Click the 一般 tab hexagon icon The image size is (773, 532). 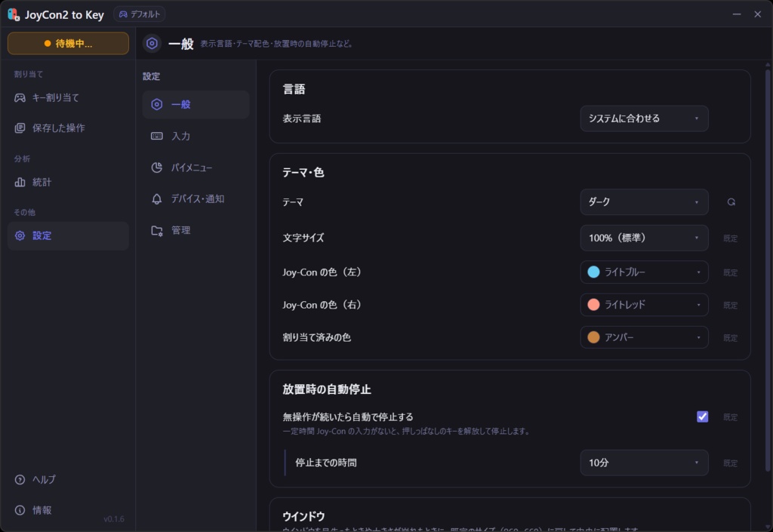157,104
